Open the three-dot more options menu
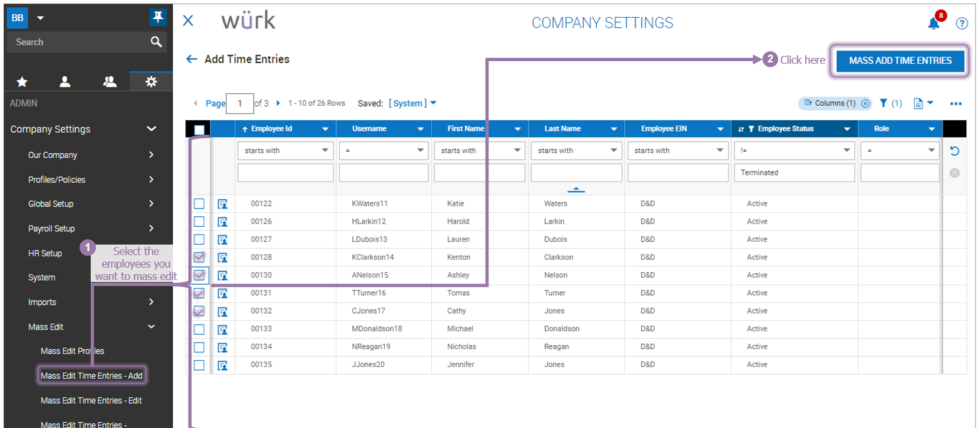The width and height of the screenshot is (980, 428). 956,103
